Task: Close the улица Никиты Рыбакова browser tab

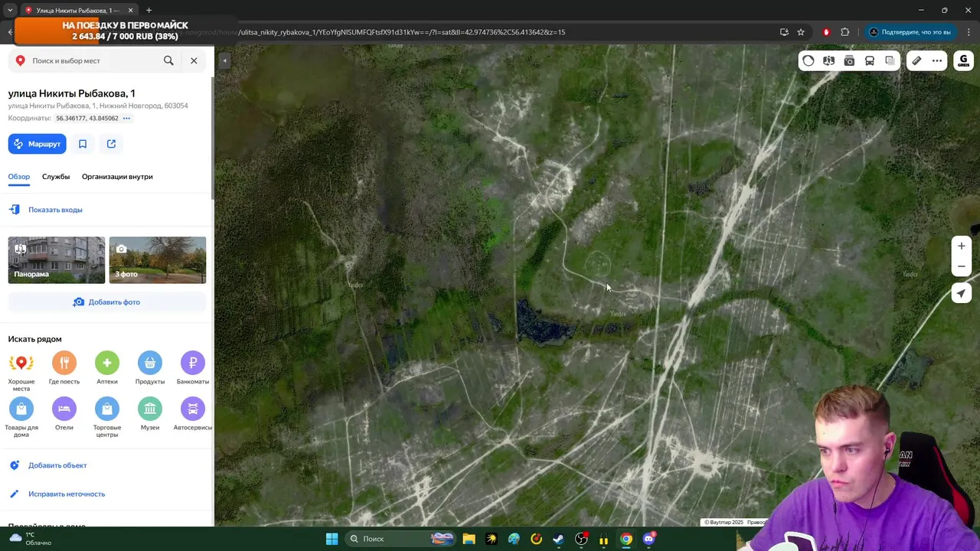Action: (130, 10)
